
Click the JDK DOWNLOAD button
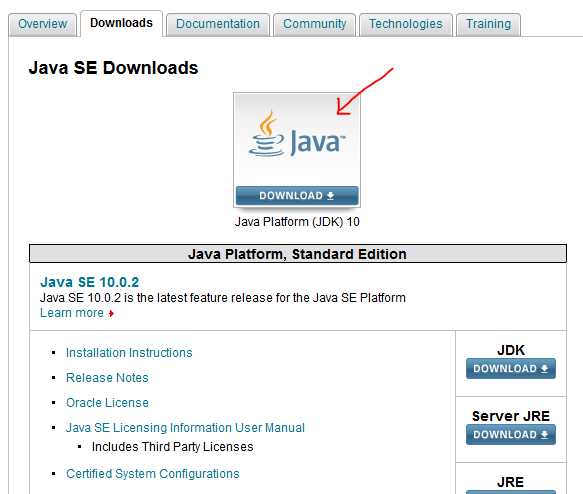pyautogui.click(x=510, y=368)
